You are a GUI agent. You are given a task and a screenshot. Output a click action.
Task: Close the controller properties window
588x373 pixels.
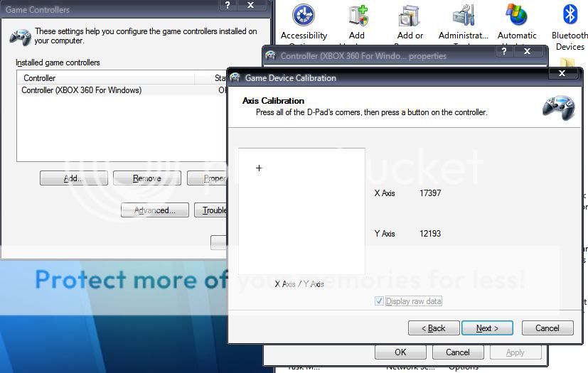(528, 50)
